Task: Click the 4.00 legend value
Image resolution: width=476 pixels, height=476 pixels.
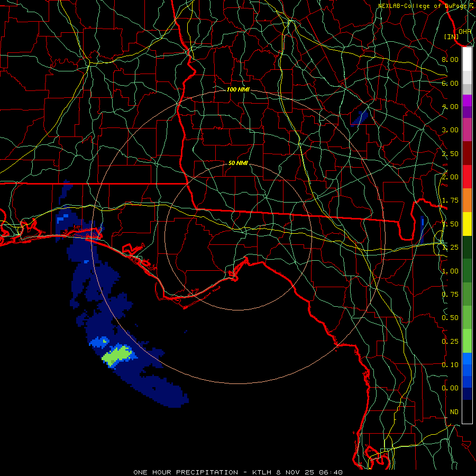Action: tap(450, 106)
